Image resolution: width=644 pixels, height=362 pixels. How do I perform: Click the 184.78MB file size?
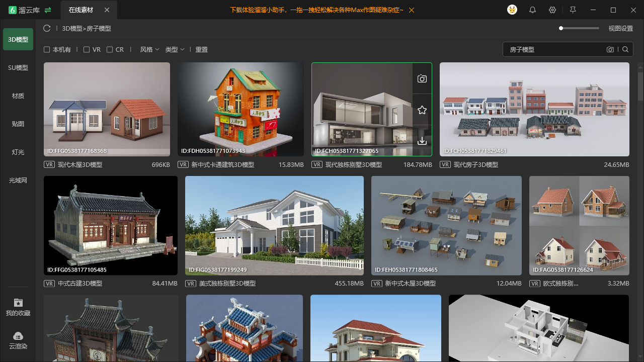(x=418, y=164)
